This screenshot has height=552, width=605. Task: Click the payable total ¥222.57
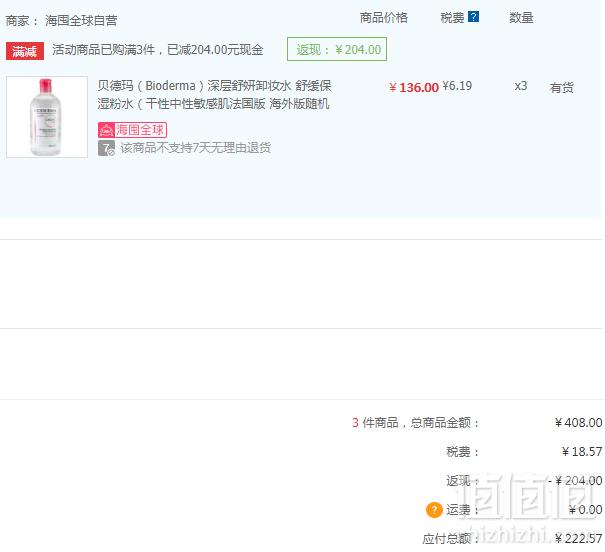pos(578,538)
